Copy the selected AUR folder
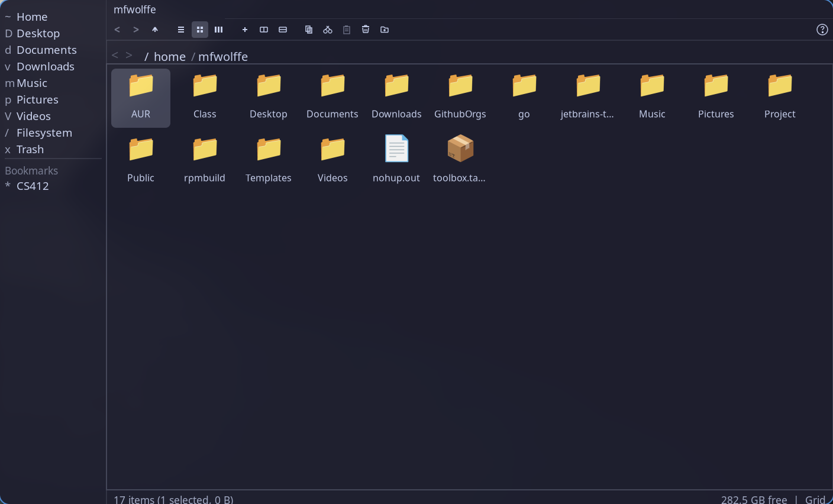 [x=308, y=29]
